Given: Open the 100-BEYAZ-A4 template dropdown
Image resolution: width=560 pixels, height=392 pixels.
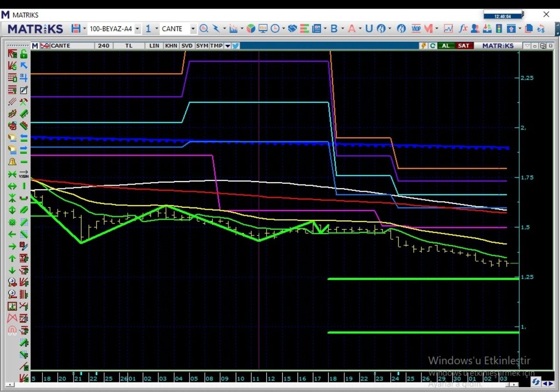Looking at the screenshot, I should (138, 29).
